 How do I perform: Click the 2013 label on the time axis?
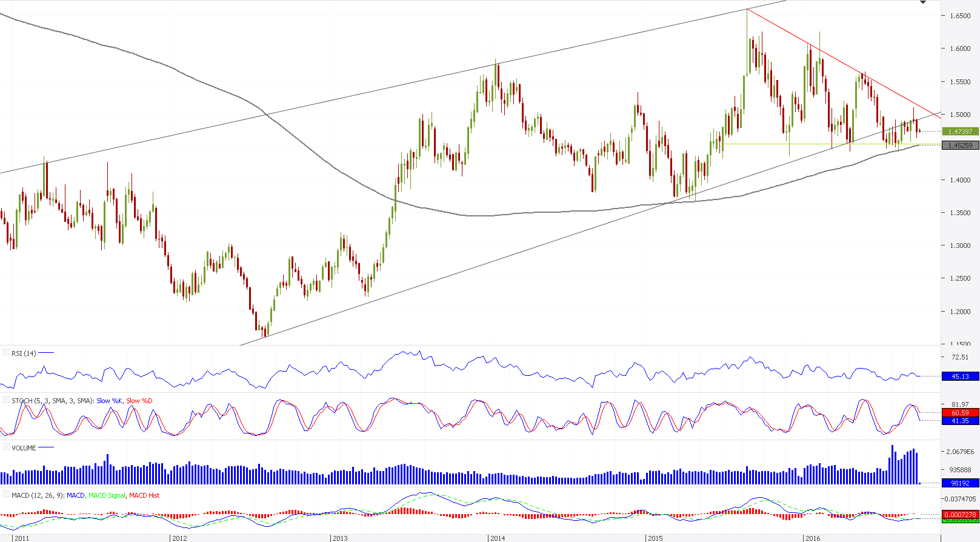(x=340, y=538)
